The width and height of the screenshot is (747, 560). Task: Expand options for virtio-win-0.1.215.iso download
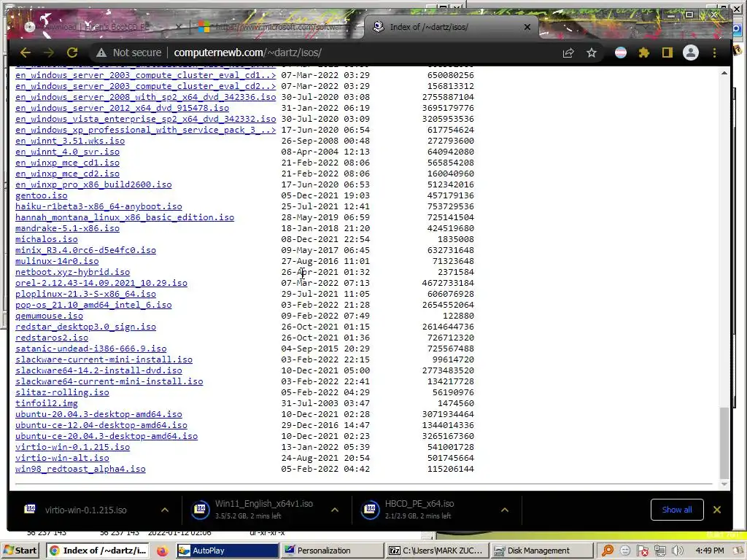(165, 510)
